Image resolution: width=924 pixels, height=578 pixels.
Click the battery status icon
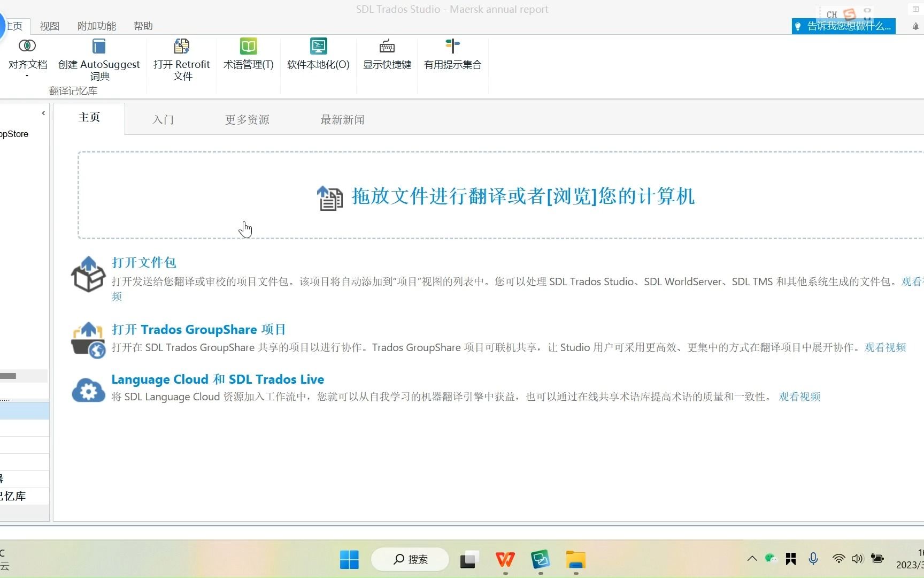tap(877, 559)
